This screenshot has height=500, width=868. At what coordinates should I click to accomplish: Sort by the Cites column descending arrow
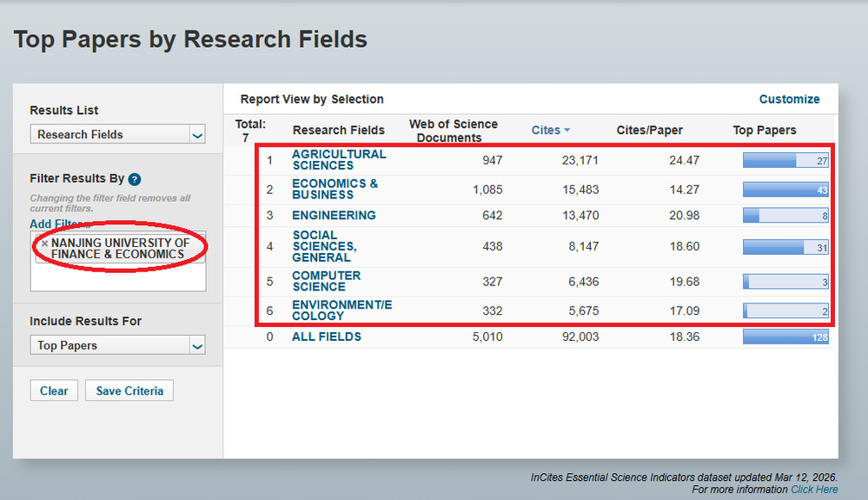pos(567,130)
